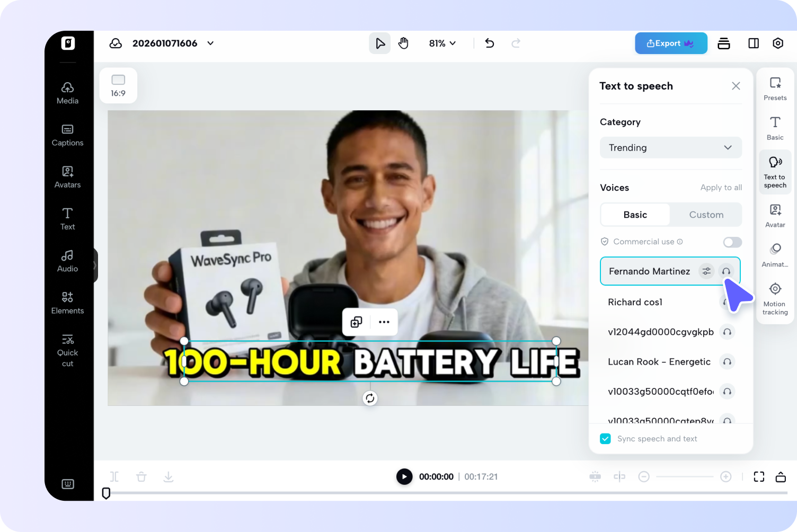Image resolution: width=797 pixels, height=532 pixels.
Task: Open the Presets tab in the right sidebar
Action: [x=775, y=88]
